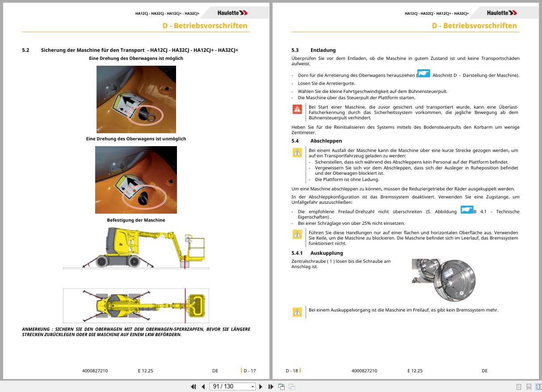Click 'D - Betriebsvorschriften' title on left page
Screen dimensions: 542x392
(x=205, y=25)
